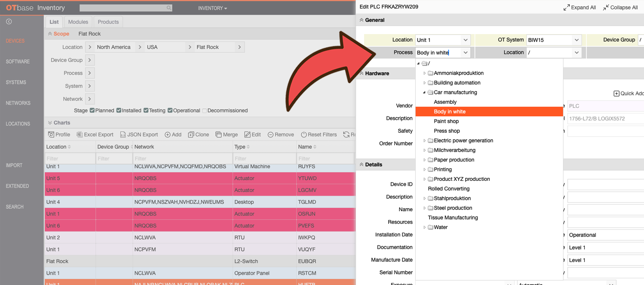
Task: Open the INVENTORY dropdown menu
Action: 212,8
